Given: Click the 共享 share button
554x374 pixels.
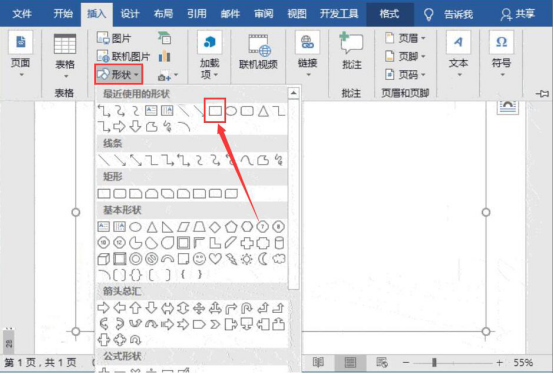Looking at the screenshot, I should point(518,14).
